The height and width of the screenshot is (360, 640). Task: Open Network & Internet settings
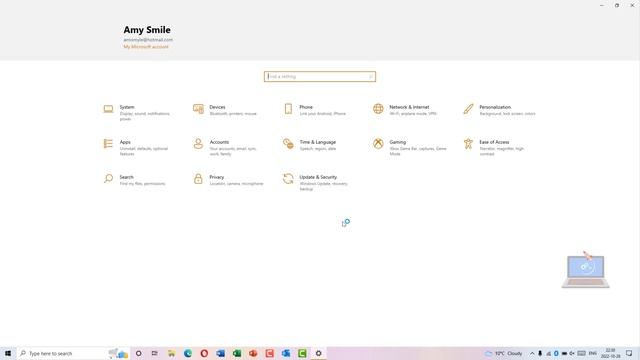[405, 110]
